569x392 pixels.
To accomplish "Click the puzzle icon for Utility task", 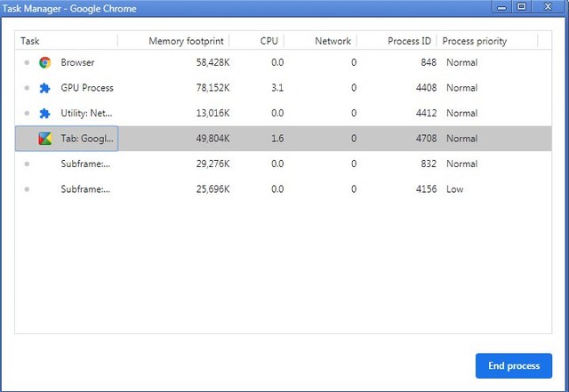I will point(44,114).
